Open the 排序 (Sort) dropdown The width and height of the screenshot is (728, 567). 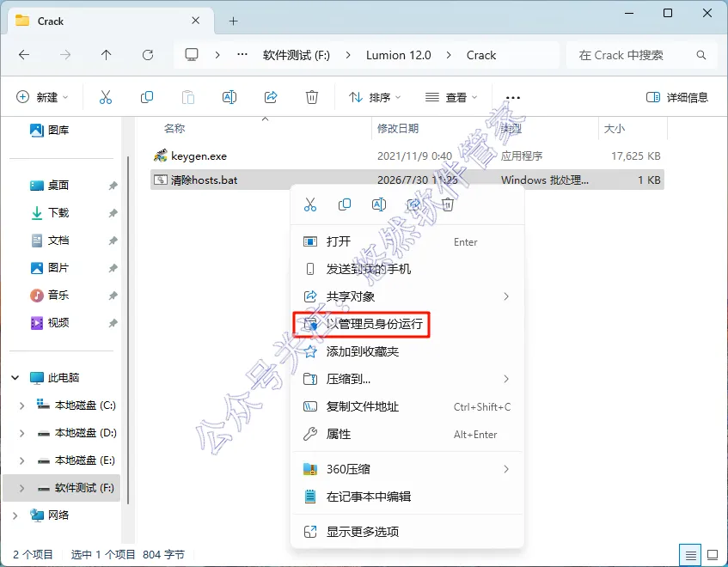[375, 97]
